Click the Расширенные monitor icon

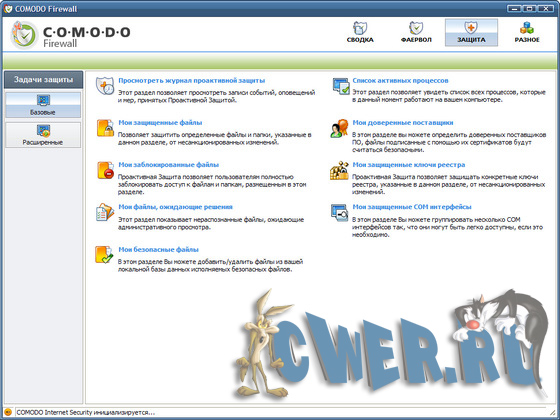43,131
